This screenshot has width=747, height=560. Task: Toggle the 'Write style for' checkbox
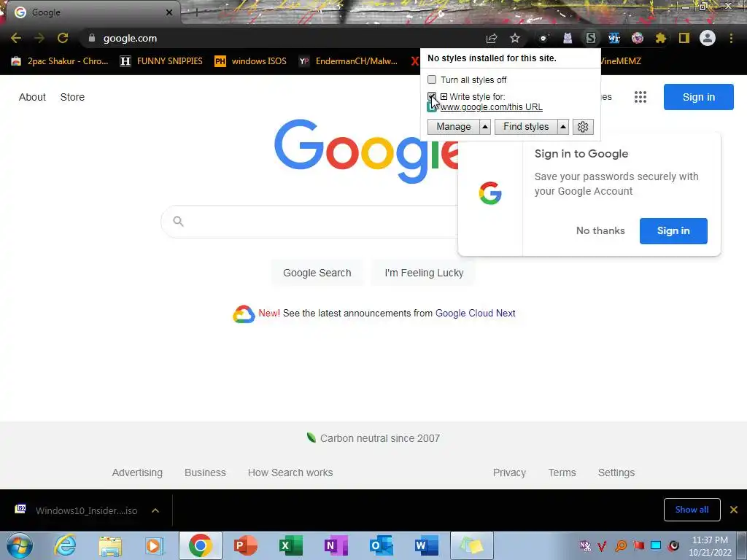432,96
